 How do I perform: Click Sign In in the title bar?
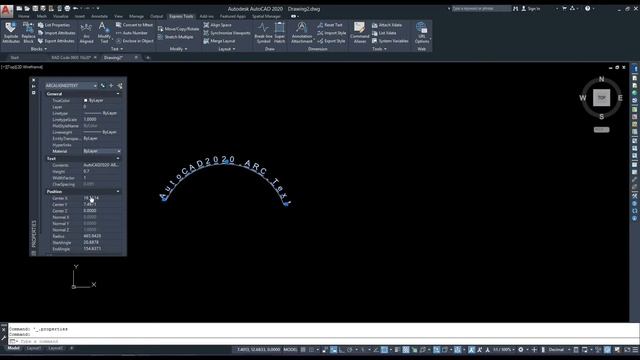click(x=531, y=9)
